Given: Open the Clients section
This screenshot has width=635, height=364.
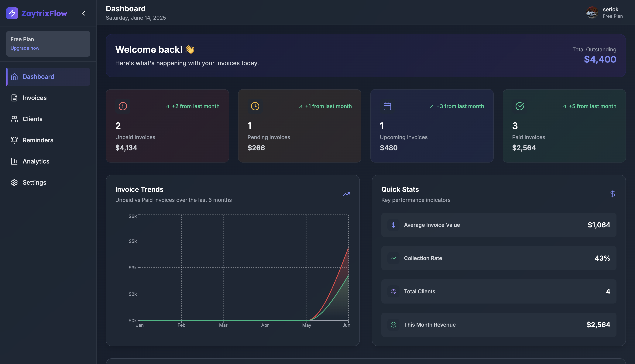Looking at the screenshot, I should click(x=33, y=119).
